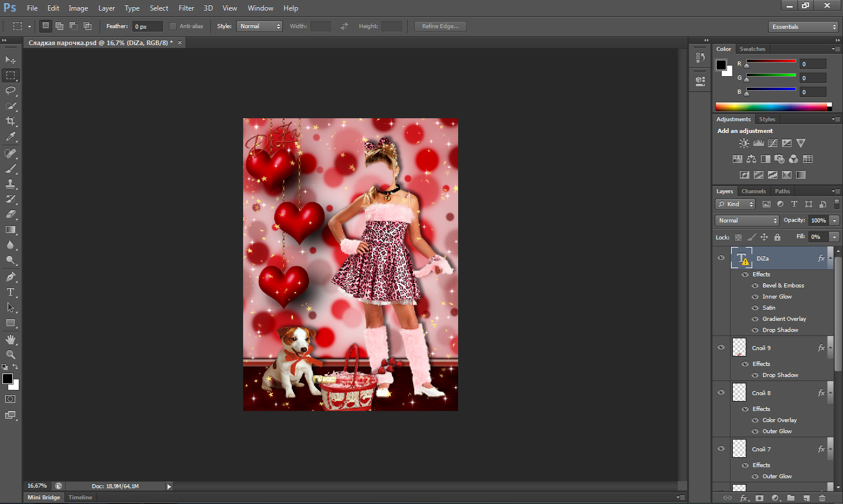Open the marquee Style dropdown
The width and height of the screenshot is (843, 504).
(259, 26)
